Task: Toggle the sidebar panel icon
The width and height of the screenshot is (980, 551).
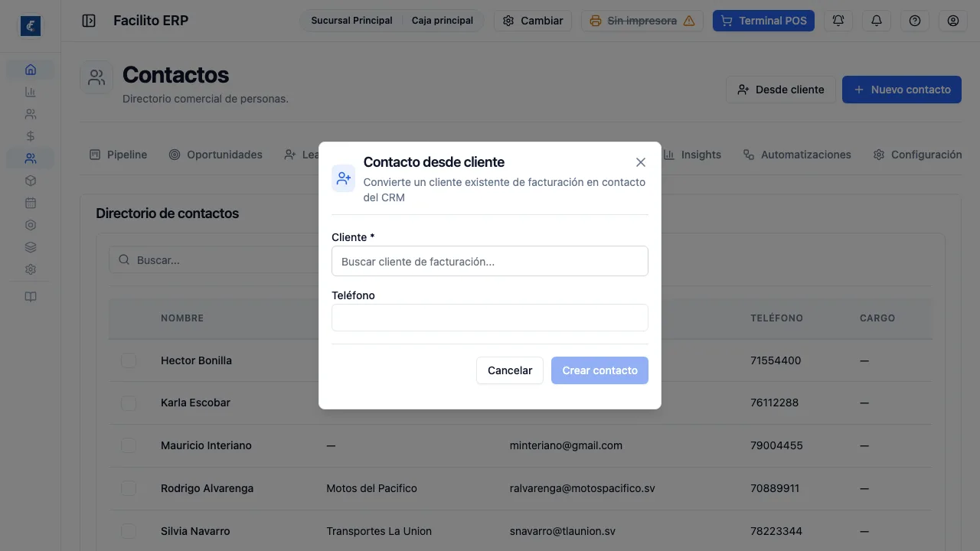Action: [x=89, y=21]
